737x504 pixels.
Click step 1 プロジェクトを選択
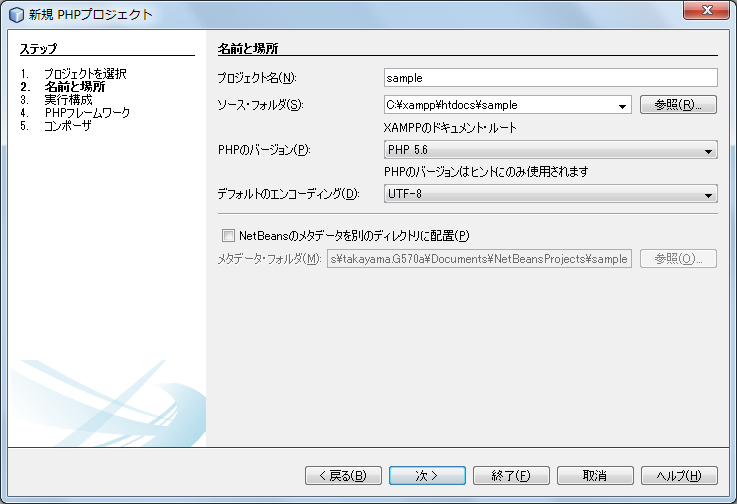tap(85, 73)
